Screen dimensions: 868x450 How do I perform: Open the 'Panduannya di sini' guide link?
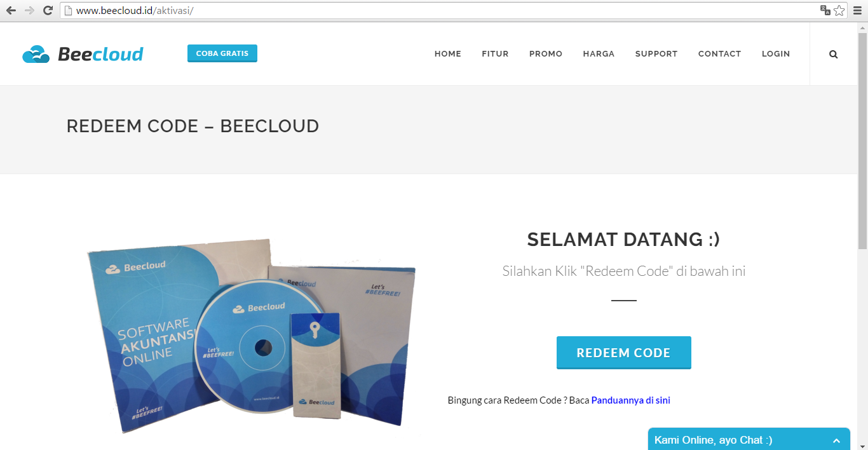click(630, 400)
